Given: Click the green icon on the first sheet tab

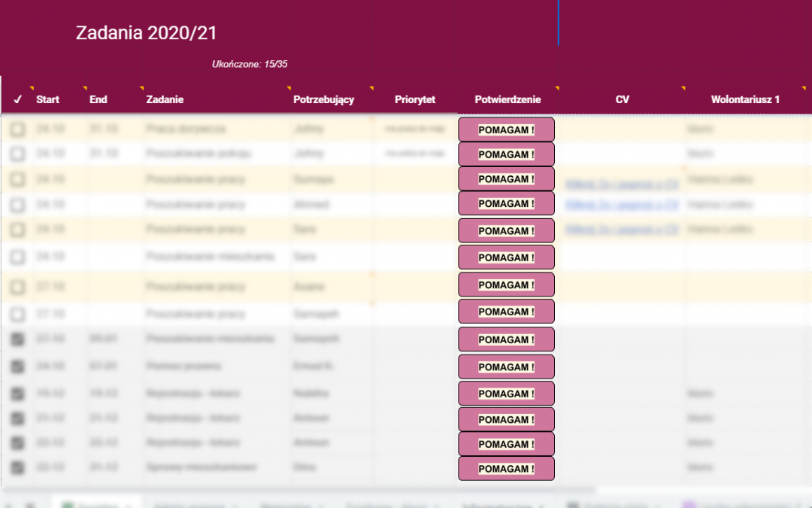Looking at the screenshot, I should (65, 505).
